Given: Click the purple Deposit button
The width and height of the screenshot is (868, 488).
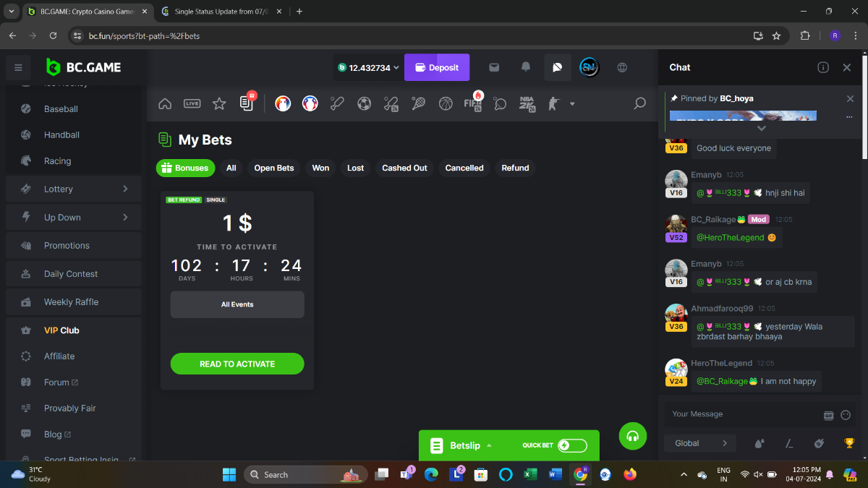Looking at the screenshot, I should (x=437, y=67).
